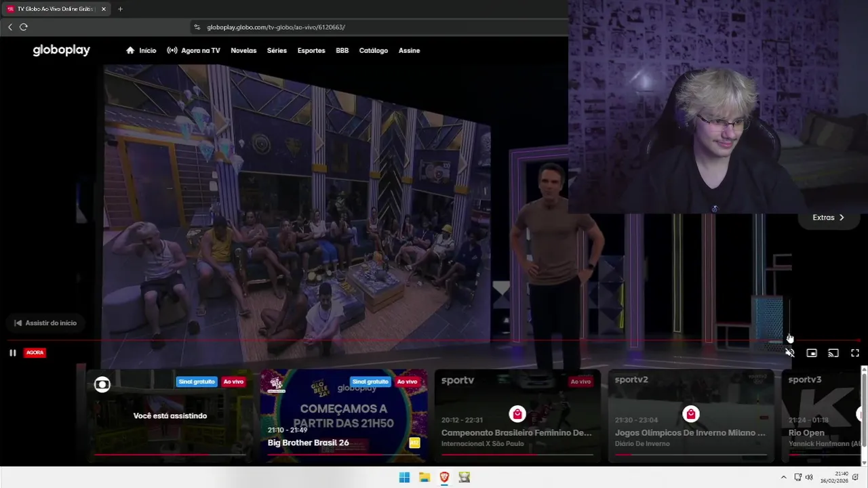The image size is (868, 488).
Task: Click Sinal gratuito badge on Globo card
Action: (197, 382)
